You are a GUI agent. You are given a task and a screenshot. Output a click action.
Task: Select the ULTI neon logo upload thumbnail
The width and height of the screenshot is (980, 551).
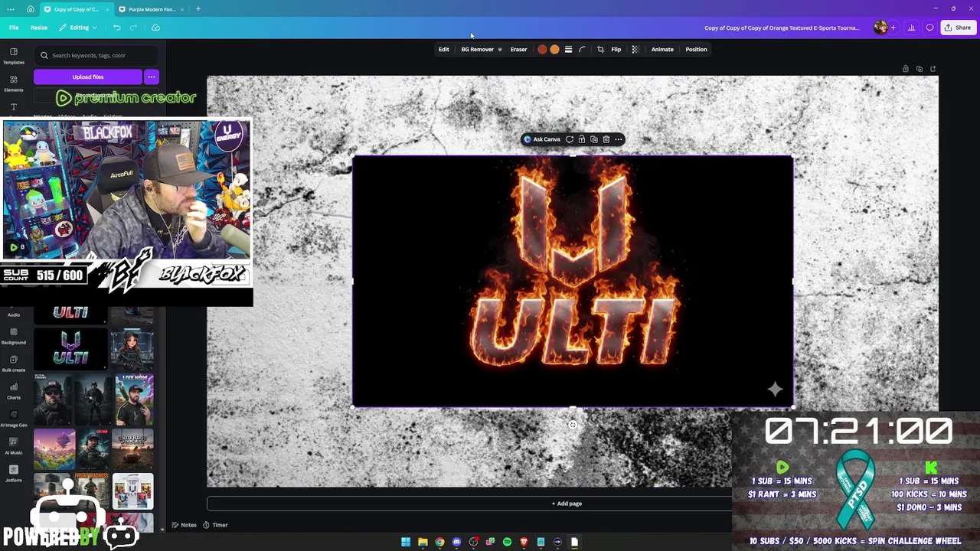coord(70,349)
